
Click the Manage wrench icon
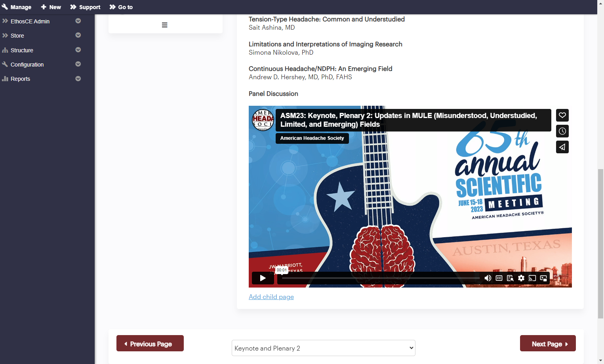coord(5,7)
